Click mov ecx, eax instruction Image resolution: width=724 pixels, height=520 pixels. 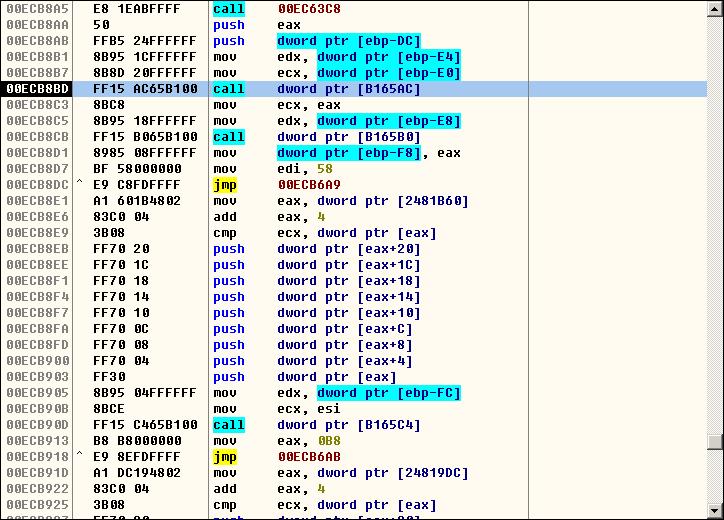click(277, 105)
